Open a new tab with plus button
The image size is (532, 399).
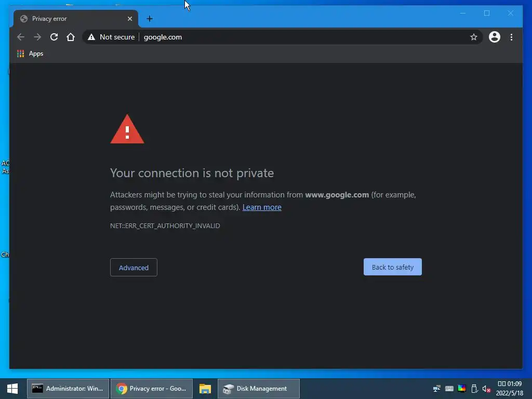[x=150, y=19]
